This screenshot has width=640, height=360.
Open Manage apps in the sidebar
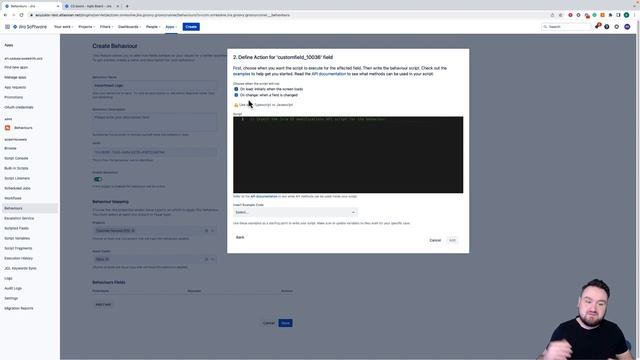pos(16,77)
